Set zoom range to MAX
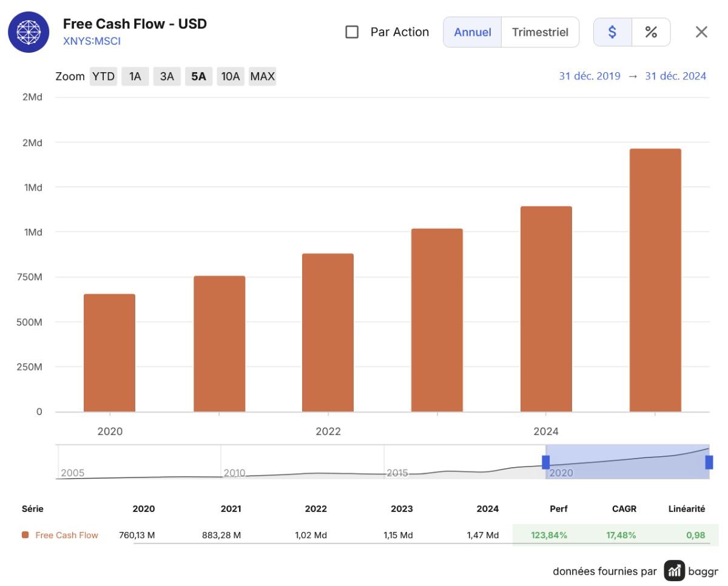Image resolution: width=728 pixels, height=586 pixels. (x=263, y=76)
